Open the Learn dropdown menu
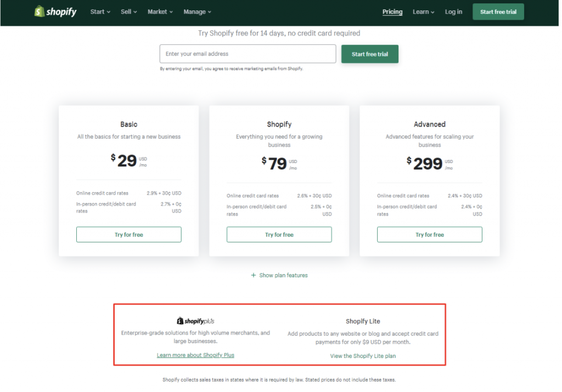The height and width of the screenshot is (392, 562). click(423, 12)
